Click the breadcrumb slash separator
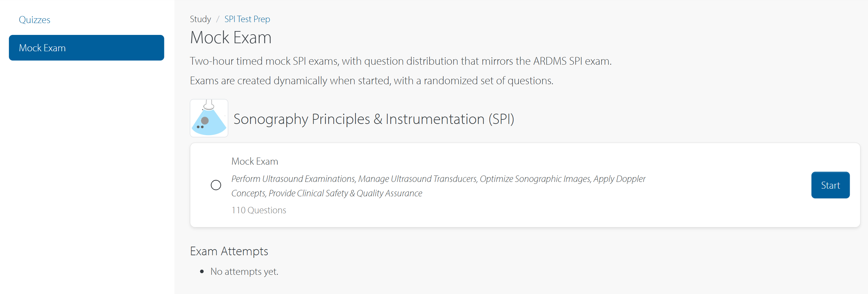Viewport: 868px width, 294px height. (x=218, y=19)
